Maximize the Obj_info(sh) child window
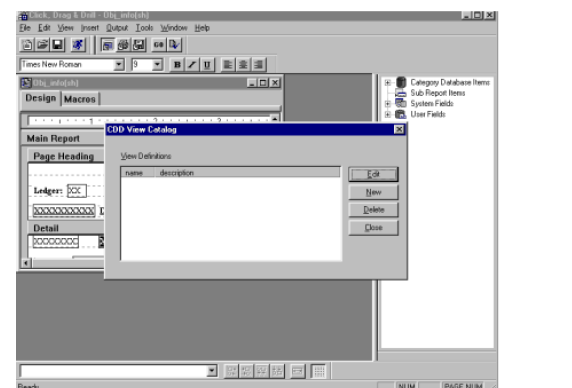This screenshot has width=572, height=388. pyautogui.click(x=263, y=83)
